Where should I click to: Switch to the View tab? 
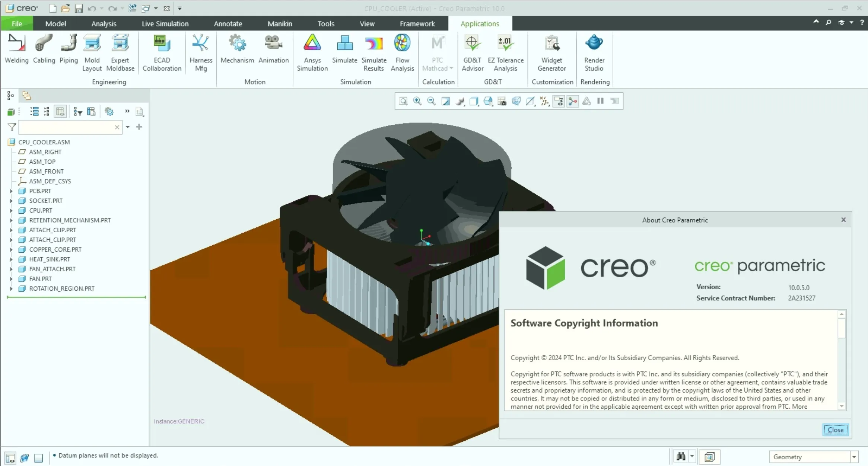tap(367, 23)
